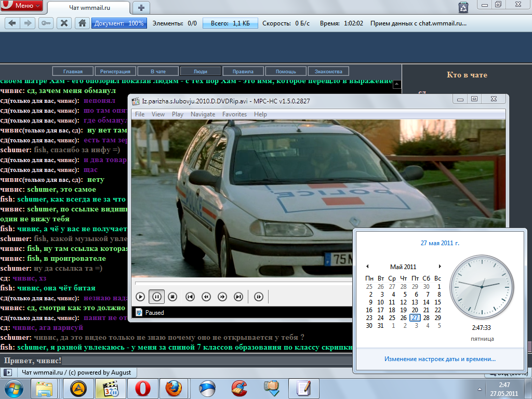Select the Чат wmmail.ru tab
This screenshot has width=532, height=399.
89,7
